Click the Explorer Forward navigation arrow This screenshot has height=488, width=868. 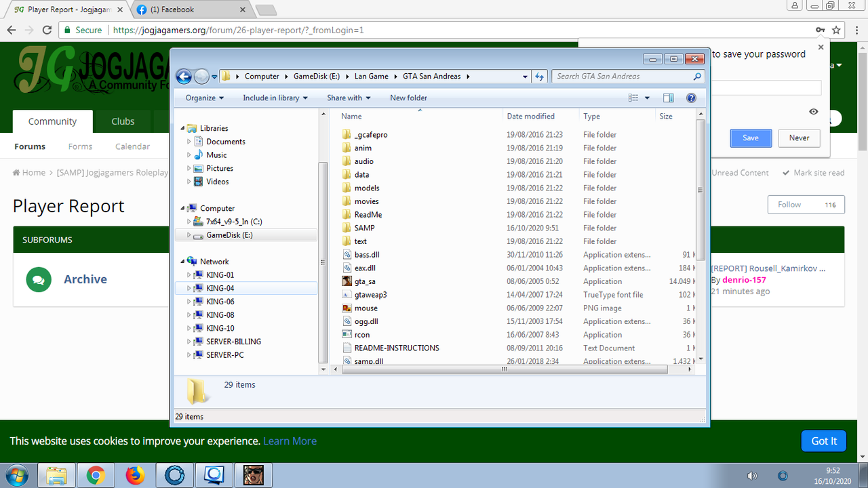coord(201,77)
